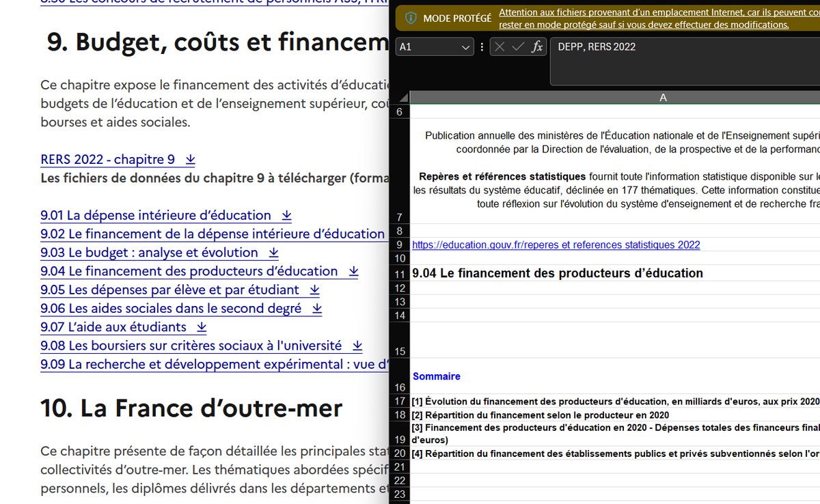Click download icon beside 9.01 La dépense intérieure d'éducation
The width and height of the screenshot is (820, 504).
click(x=287, y=215)
